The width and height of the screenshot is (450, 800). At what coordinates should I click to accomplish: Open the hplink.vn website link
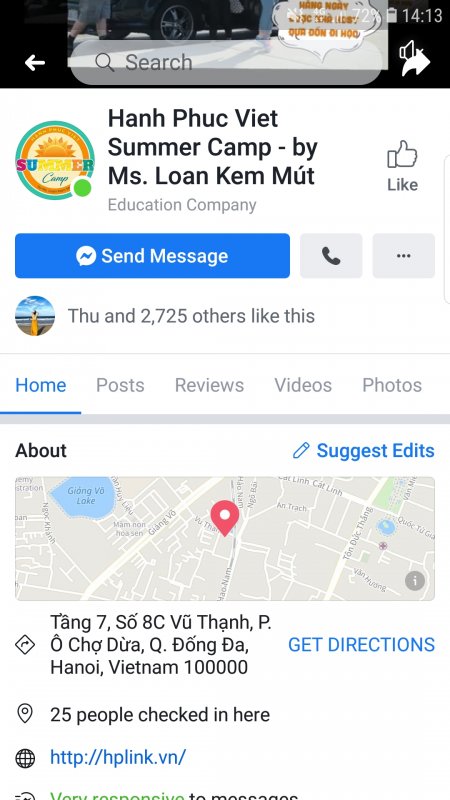click(x=118, y=758)
